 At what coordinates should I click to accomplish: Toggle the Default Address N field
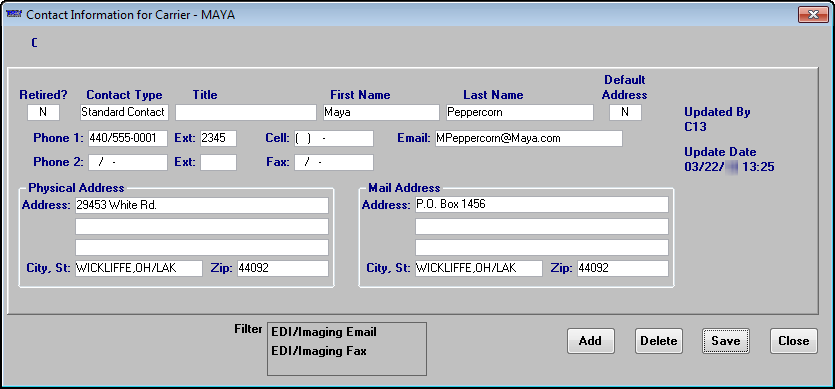click(x=625, y=112)
